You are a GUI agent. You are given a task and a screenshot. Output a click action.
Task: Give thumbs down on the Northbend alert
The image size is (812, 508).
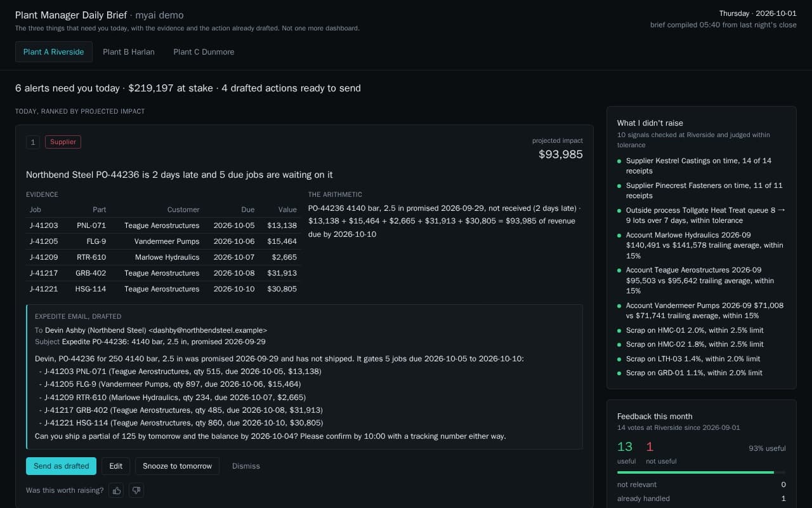point(136,490)
